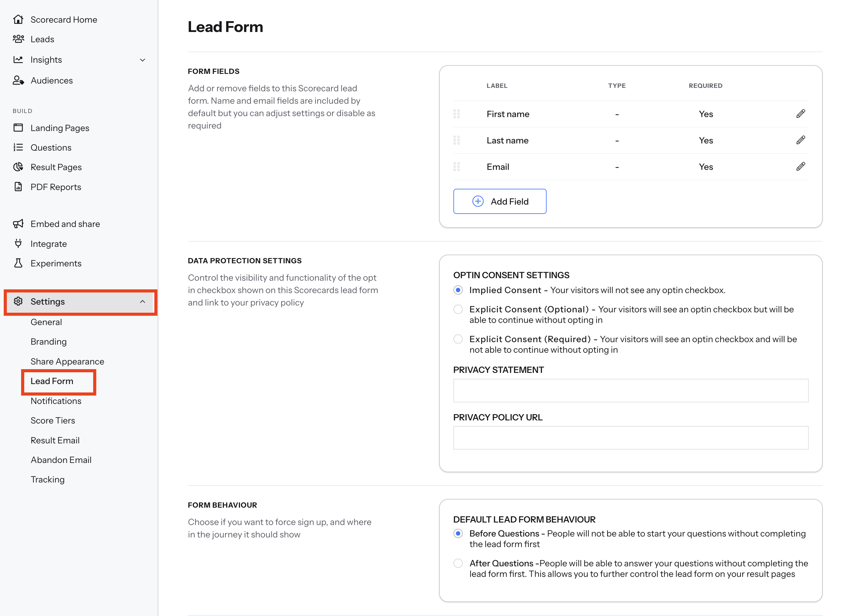Screen dimensions: 841x616
Task: Select Before Questions lead form behaviour
Action: point(458,534)
